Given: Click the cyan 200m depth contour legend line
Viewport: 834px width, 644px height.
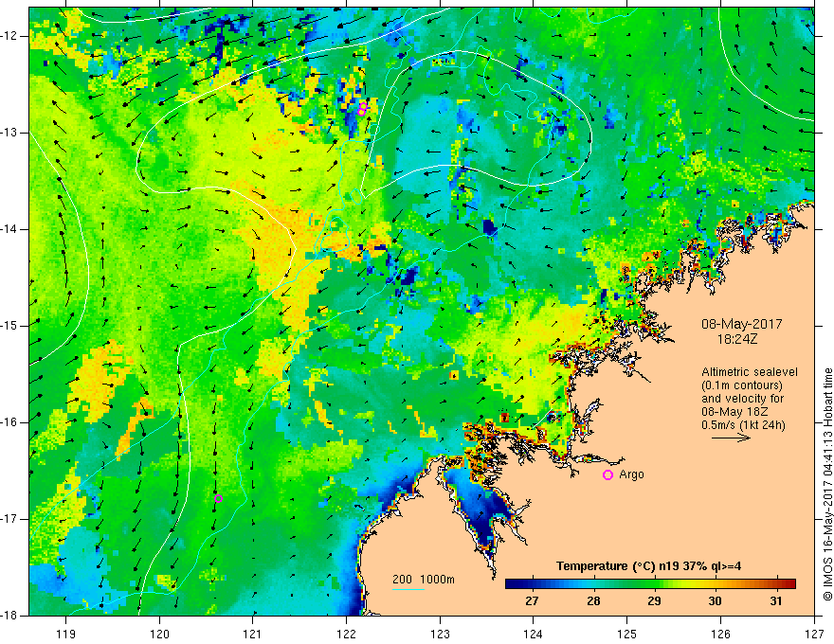Looking at the screenshot, I should 408,589.
